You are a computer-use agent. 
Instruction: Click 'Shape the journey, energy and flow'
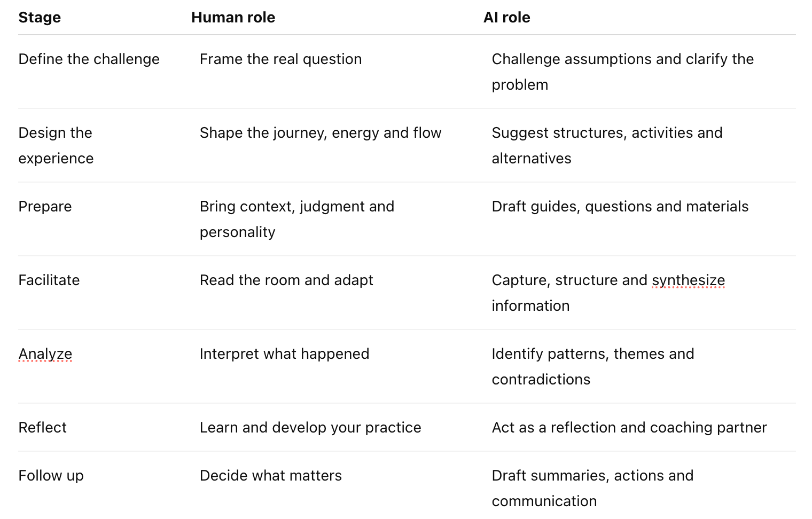tap(321, 132)
